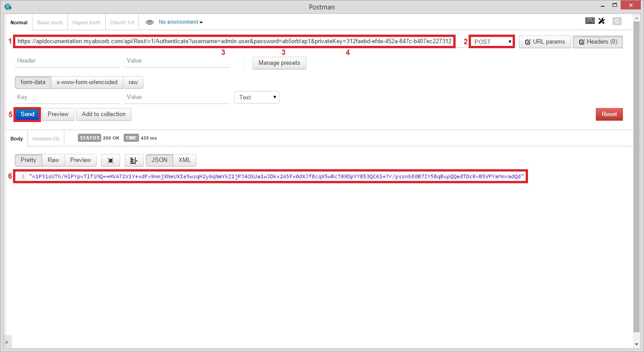
Task: Open the POST method dropdown
Action: 492,41
